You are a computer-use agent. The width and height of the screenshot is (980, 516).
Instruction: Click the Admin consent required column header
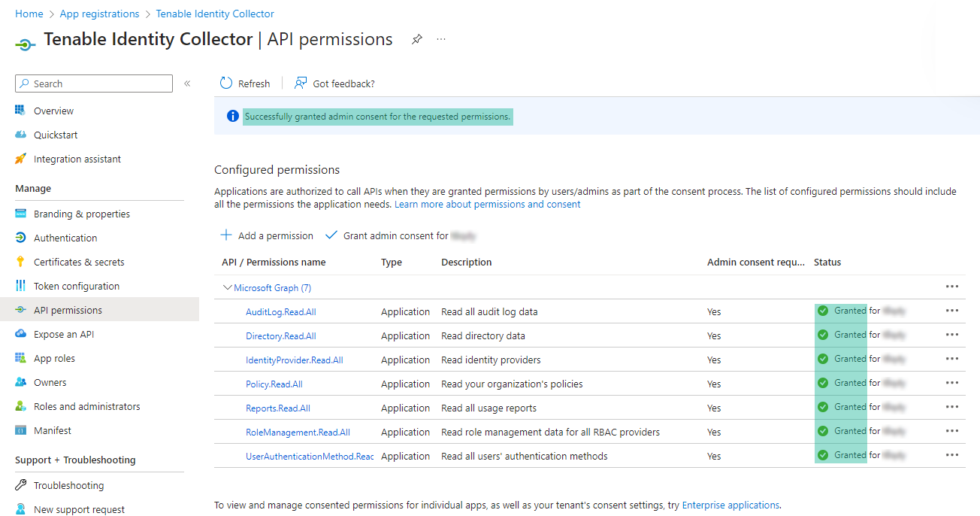[756, 262]
